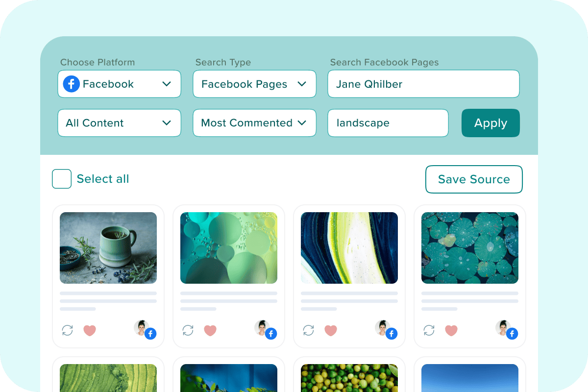Click the heart icon on the lily pads post
588x392 pixels.
tap(451, 331)
